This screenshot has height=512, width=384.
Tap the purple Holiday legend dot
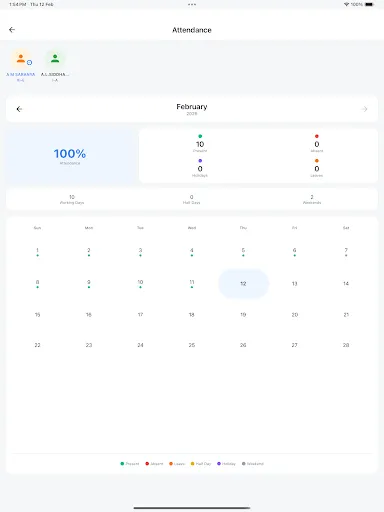point(219,464)
